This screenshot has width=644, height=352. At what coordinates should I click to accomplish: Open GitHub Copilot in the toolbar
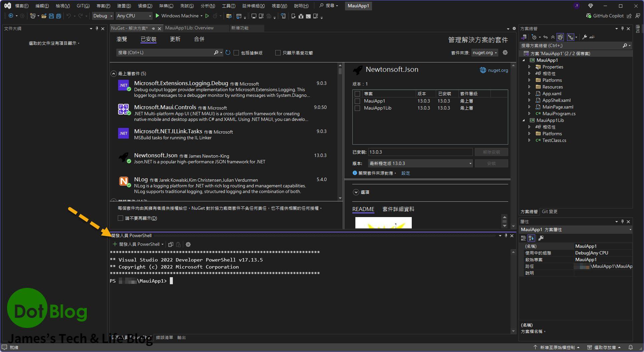point(605,16)
